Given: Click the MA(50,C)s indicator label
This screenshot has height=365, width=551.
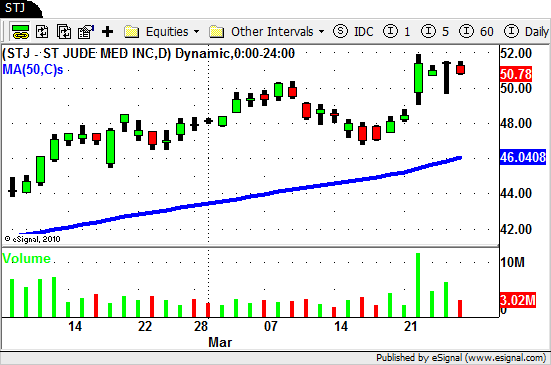Looking at the screenshot, I should (33, 70).
